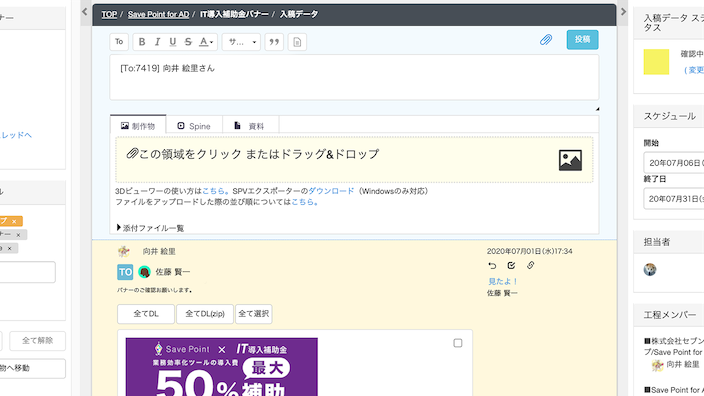Switch to the Spine tab
This screenshot has width=704, height=396.
coord(194,126)
